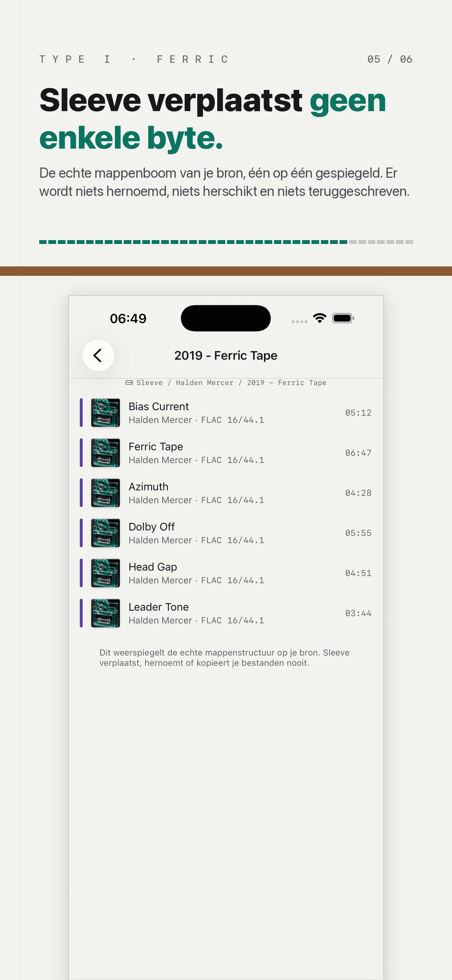
Task: Tap 2019 – Ferric Tape breadcrumb segment
Action: (287, 383)
